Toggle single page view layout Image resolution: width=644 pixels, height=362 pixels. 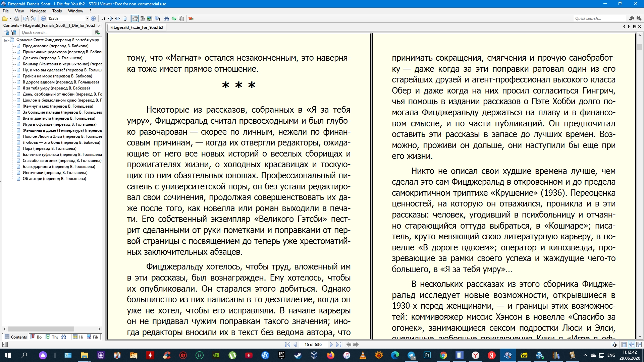[624, 345]
